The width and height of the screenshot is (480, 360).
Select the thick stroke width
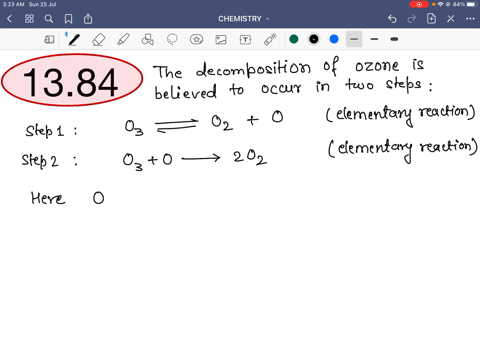click(x=394, y=39)
